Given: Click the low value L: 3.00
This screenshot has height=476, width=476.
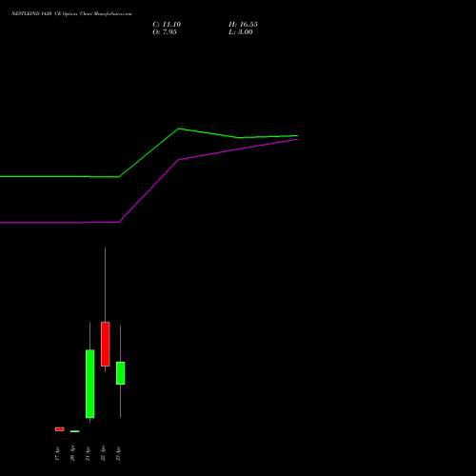Looking at the screenshot, I should [241, 32].
